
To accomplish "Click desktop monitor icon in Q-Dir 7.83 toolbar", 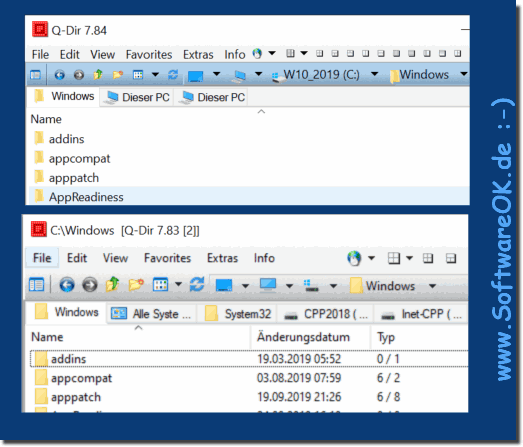I will [268, 285].
